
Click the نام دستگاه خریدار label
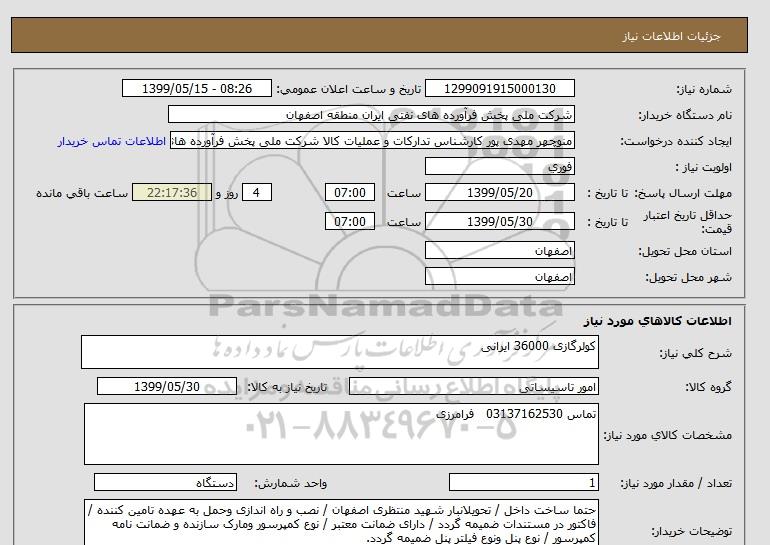[x=685, y=115]
